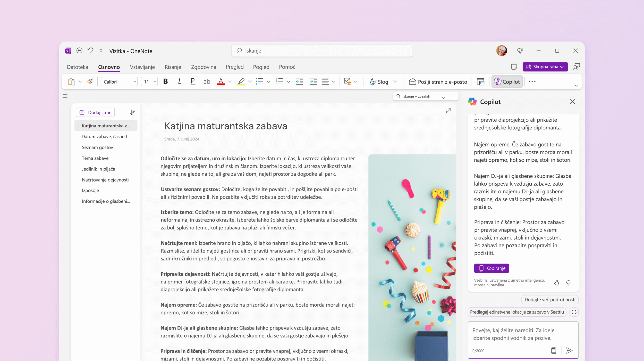Screen dimensions: 644x361
Task: Decrease the indent level
Action: pyautogui.click(x=299, y=82)
